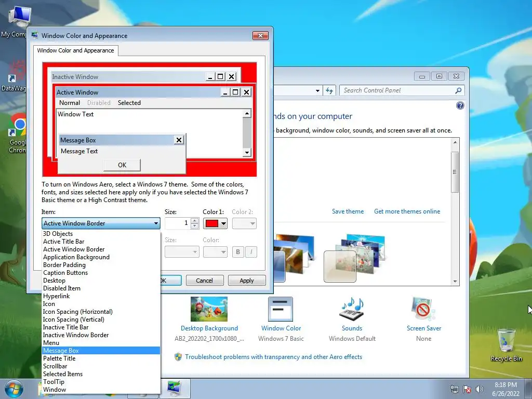The width and height of the screenshot is (532, 399).
Task: Click Get more themes online link
Action: 407,211
